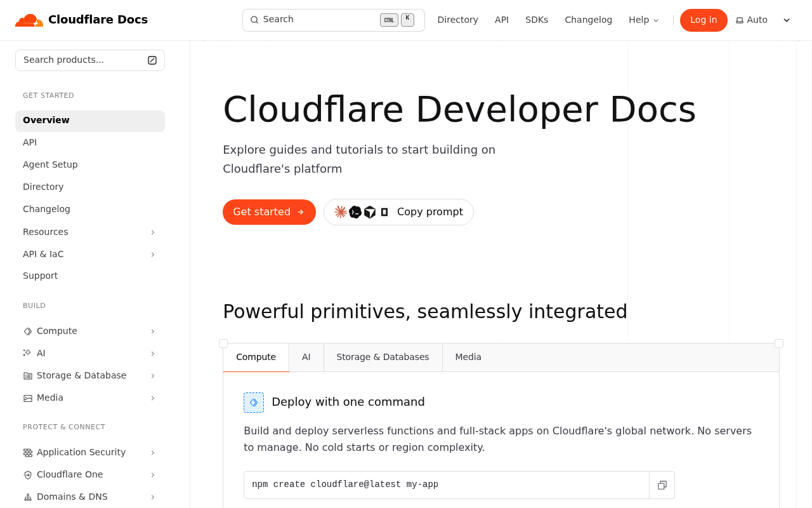Open Changelog link in the sidebar
The width and height of the screenshot is (812, 508).
90,210
